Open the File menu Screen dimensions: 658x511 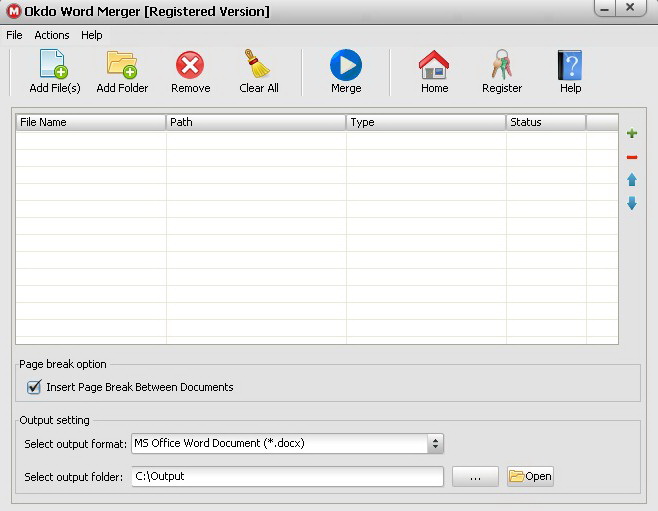pos(14,35)
